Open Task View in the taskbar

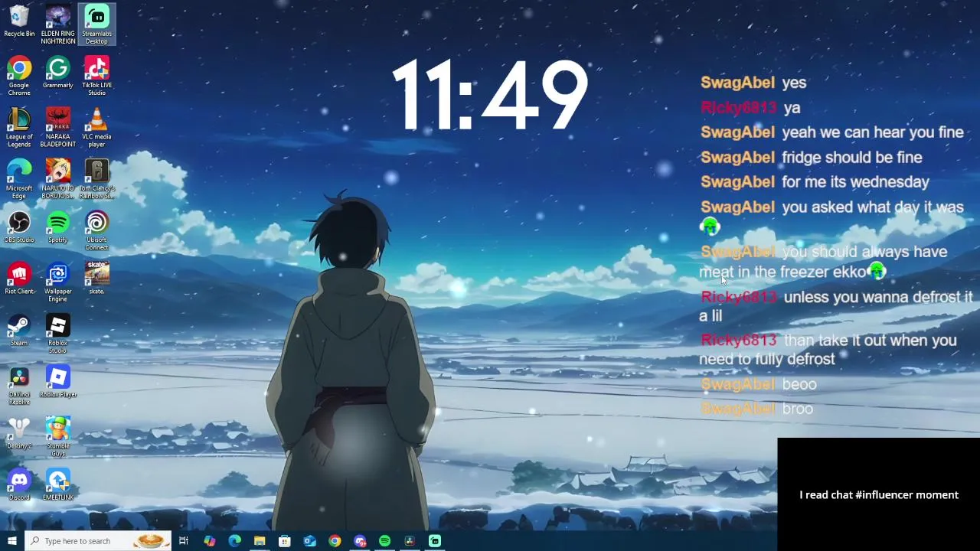184,541
